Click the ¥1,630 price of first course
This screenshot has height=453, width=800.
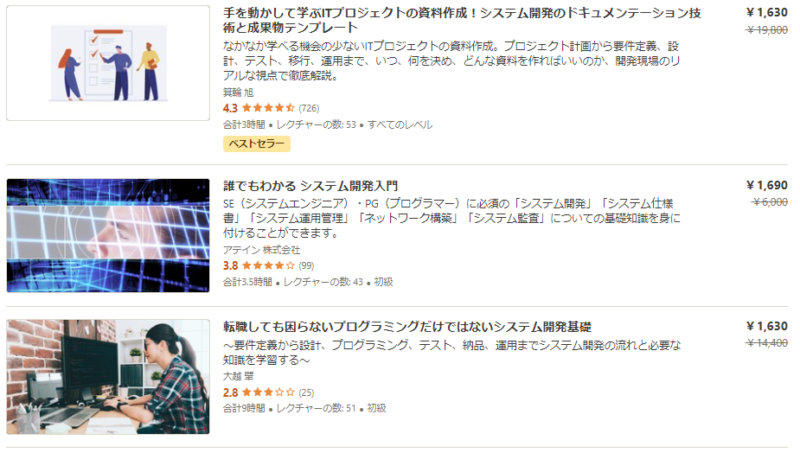(767, 12)
